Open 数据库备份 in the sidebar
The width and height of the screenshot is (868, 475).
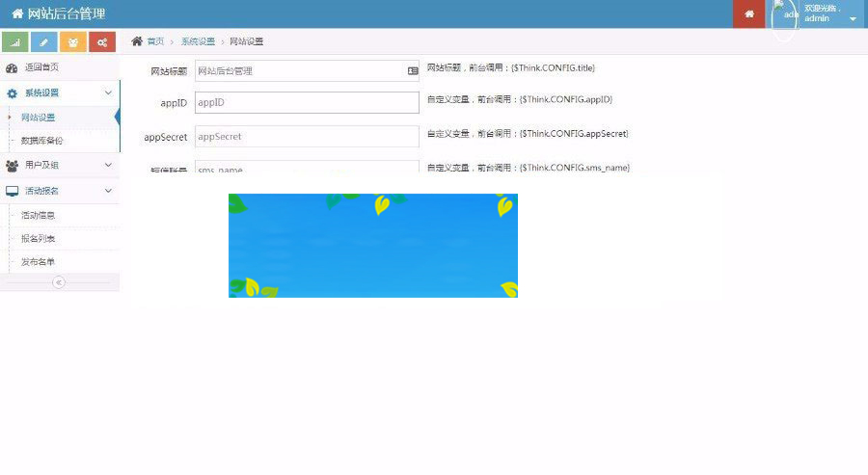point(42,141)
